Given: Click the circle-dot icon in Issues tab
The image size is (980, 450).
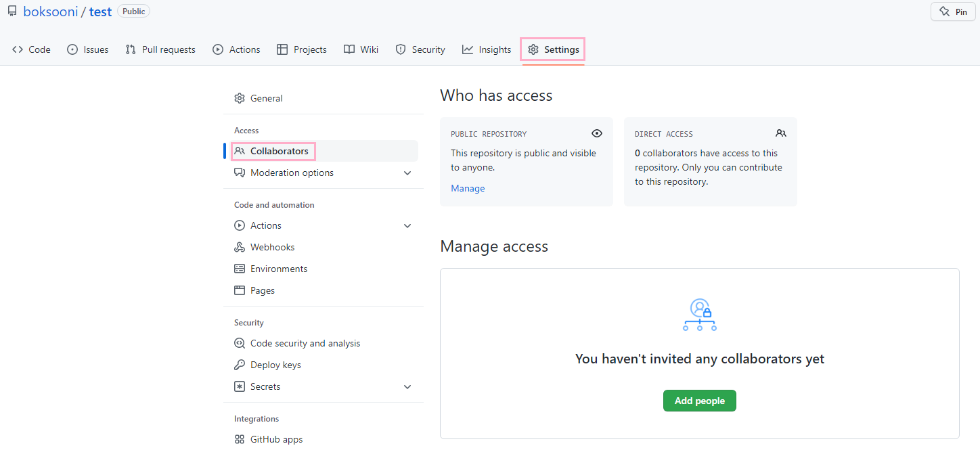Looking at the screenshot, I should click(72, 49).
